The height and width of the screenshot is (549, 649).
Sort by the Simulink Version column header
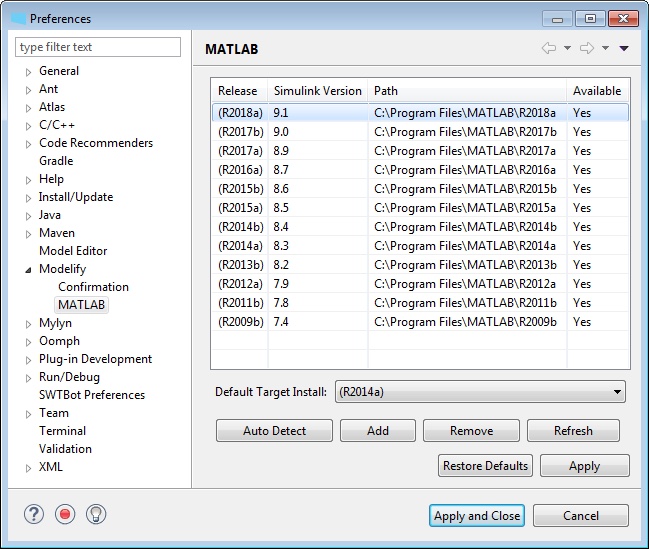[x=318, y=91]
